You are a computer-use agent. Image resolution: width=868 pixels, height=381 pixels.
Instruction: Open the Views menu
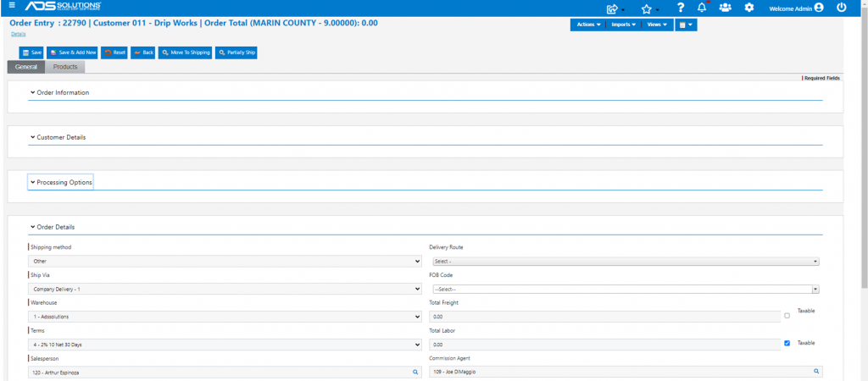[x=657, y=25]
